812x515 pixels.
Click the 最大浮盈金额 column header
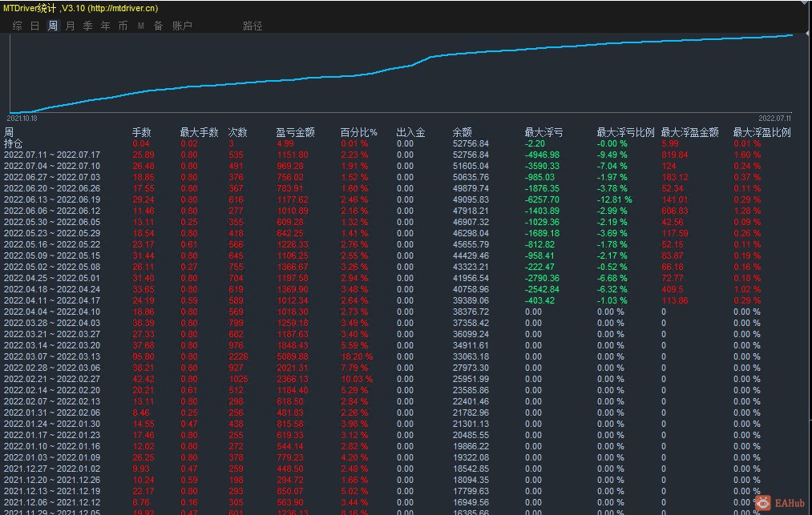(x=690, y=132)
